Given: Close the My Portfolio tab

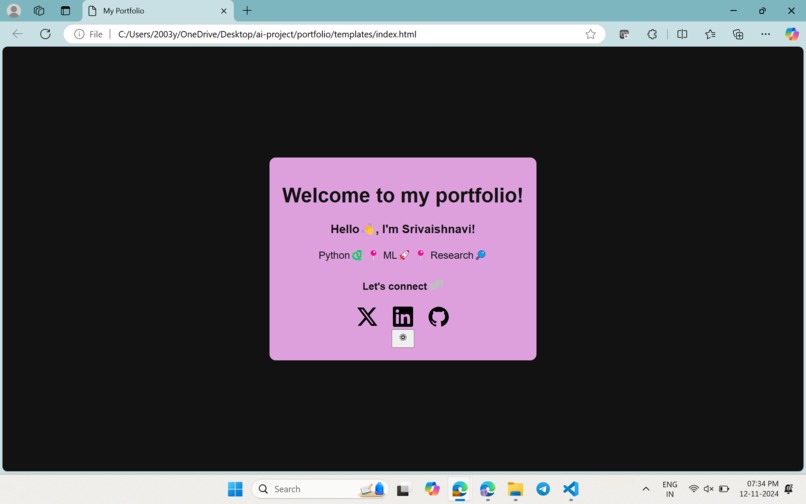Looking at the screenshot, I should [x=224, y=11].
